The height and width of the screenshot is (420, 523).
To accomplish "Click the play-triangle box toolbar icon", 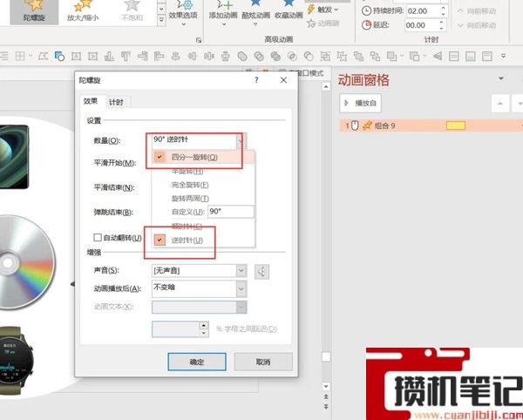I will coord(92,57).
